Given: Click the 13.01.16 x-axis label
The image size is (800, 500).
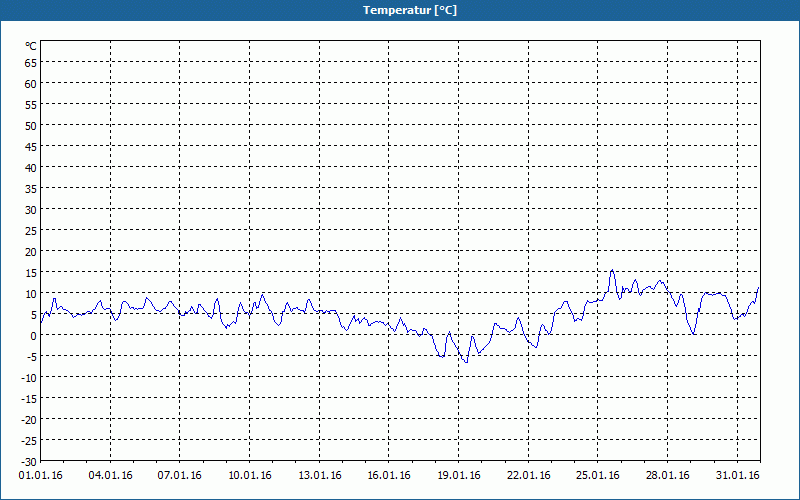Looking at the screenshot, I should (x=320, y=475).
